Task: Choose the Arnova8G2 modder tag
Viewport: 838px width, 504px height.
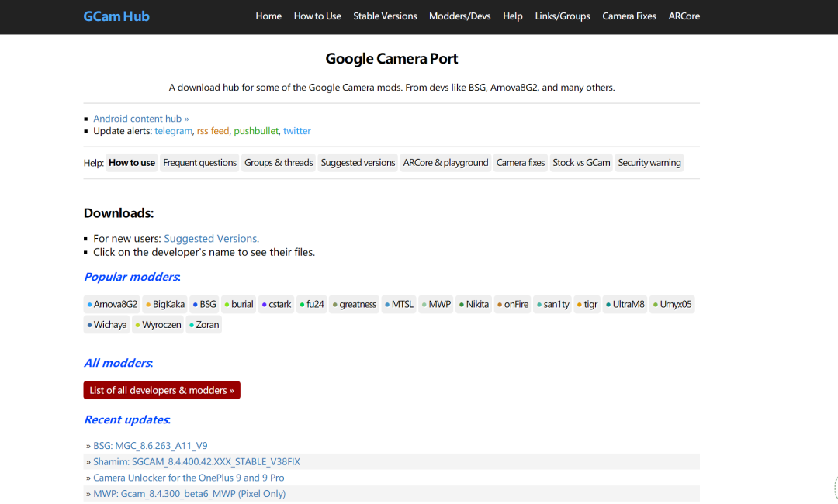Action: 113,305
